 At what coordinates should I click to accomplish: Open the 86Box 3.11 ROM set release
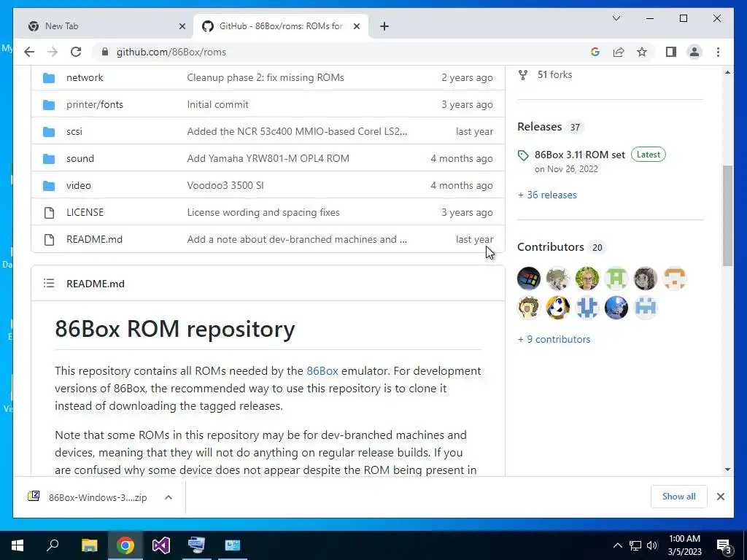coord(580,155)
